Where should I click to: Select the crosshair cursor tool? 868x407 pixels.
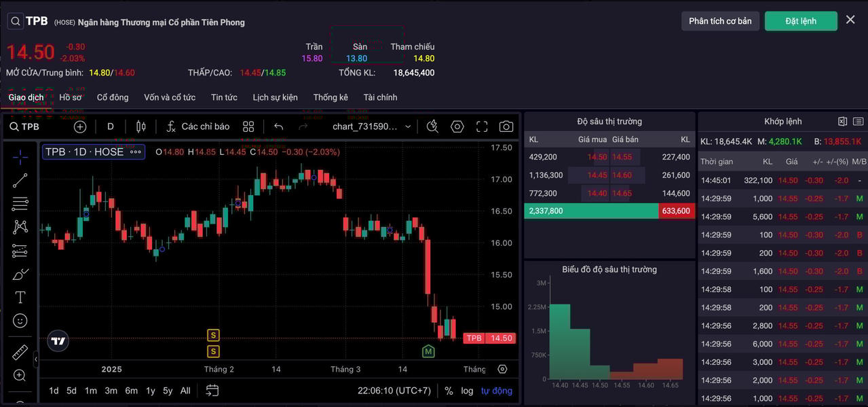coord(20,158)
